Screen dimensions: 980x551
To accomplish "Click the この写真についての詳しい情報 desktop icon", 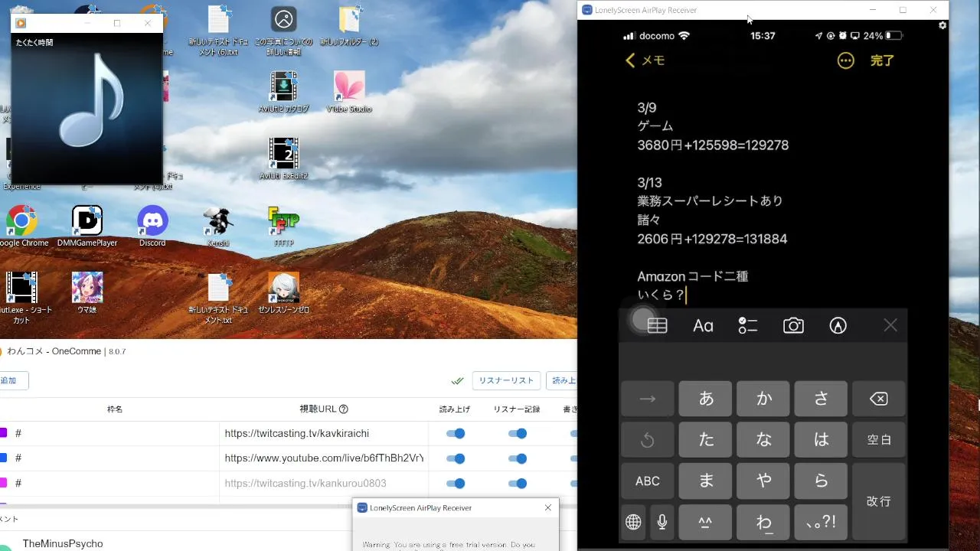I will [283, 31].
